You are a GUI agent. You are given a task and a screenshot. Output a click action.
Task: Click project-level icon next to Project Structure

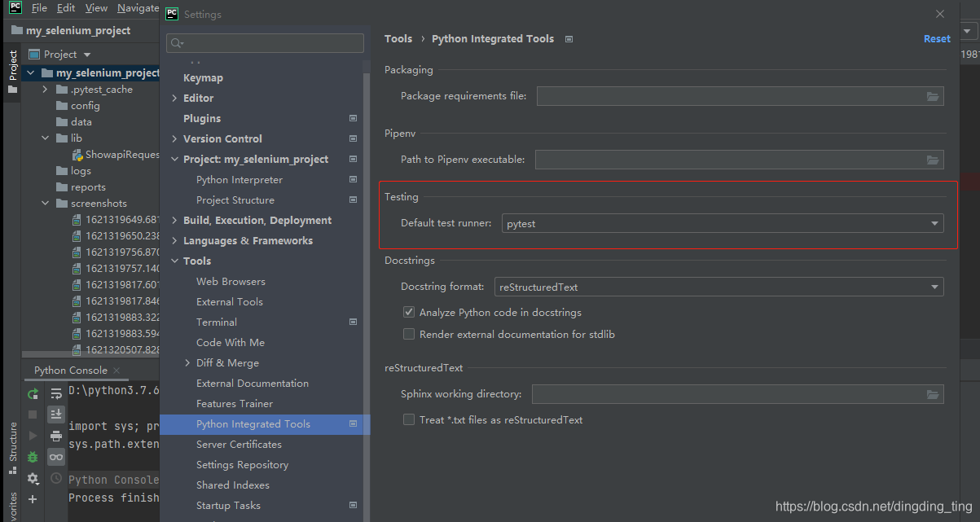click(x=353, y=200)
